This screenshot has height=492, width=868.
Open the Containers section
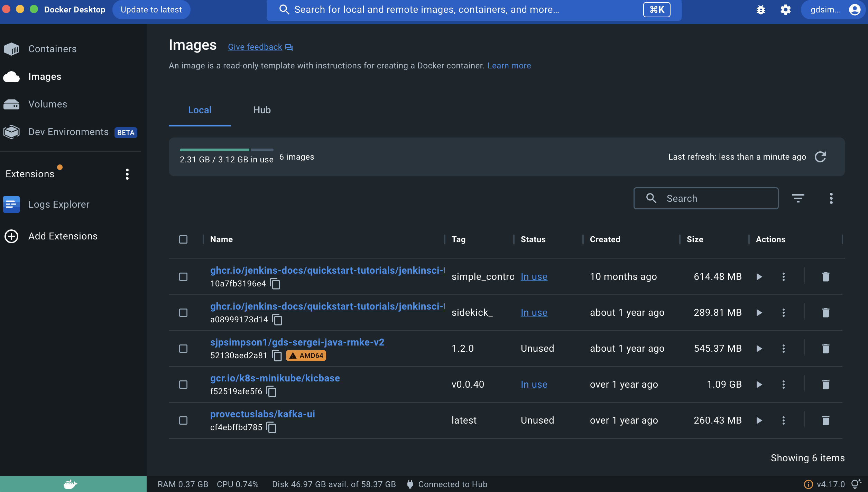53,49
